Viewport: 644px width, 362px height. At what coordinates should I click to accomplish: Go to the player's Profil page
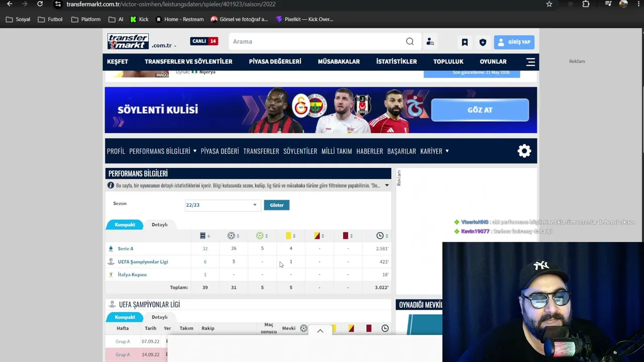tap(116, 151)
